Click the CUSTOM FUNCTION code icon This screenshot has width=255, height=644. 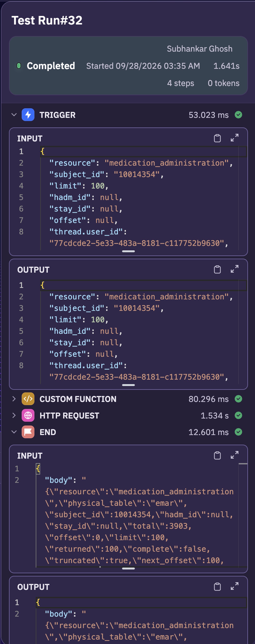point(28,399)
